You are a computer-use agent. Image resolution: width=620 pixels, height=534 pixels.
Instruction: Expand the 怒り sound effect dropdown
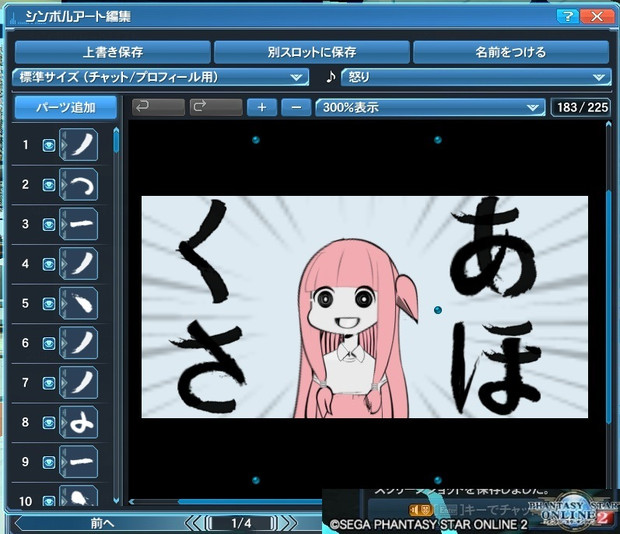click(475, 77)
